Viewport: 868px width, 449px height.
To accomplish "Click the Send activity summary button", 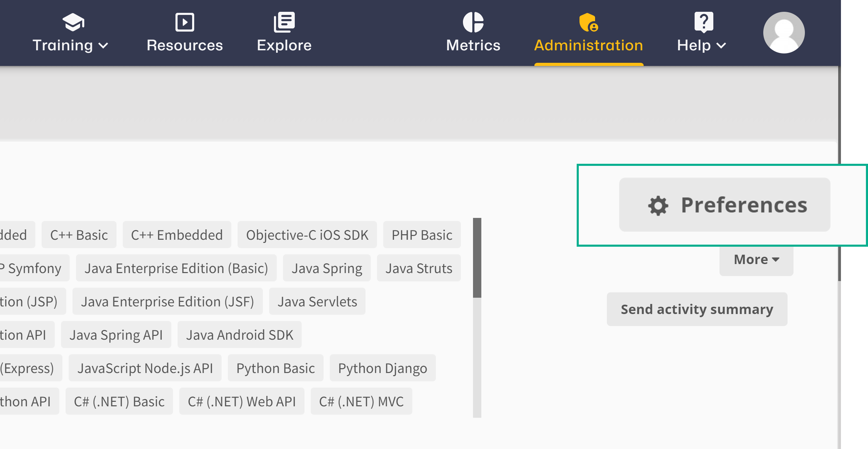I will point(697,309).
